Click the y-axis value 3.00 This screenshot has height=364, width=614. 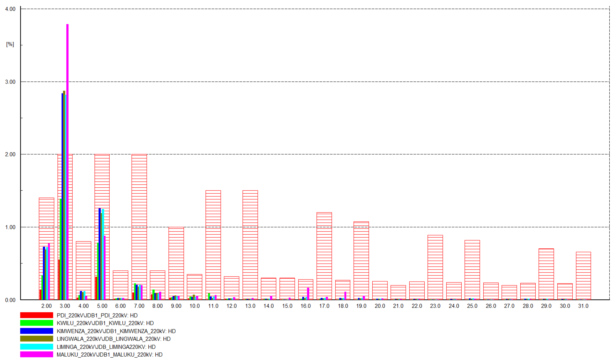point(10,82)
